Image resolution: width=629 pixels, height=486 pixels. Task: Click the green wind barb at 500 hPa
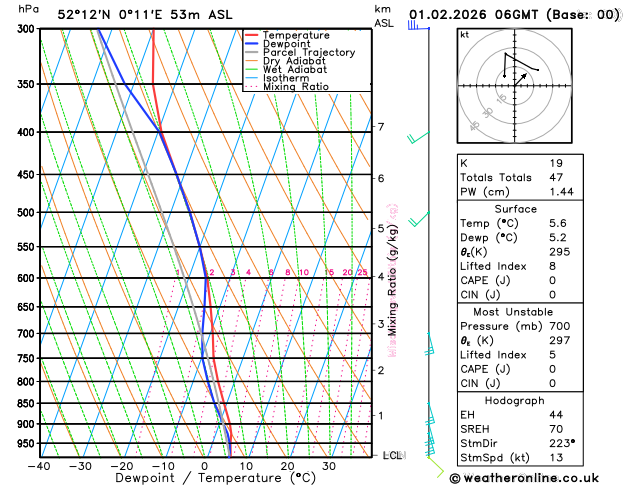[x=419, y=219]
